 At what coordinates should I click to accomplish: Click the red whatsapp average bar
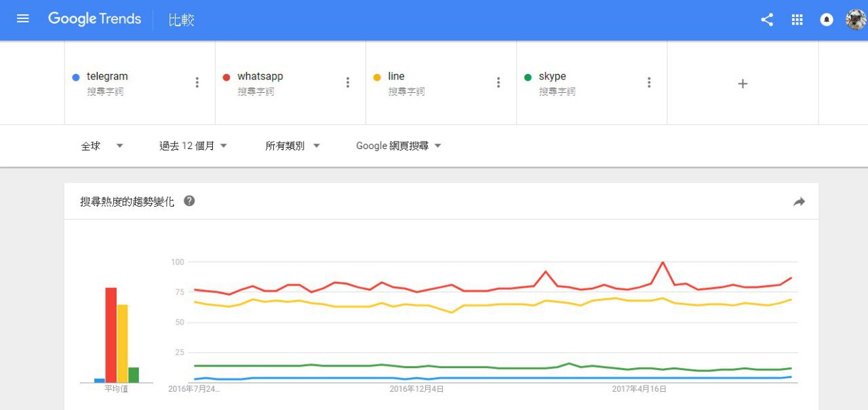(111, 335)
